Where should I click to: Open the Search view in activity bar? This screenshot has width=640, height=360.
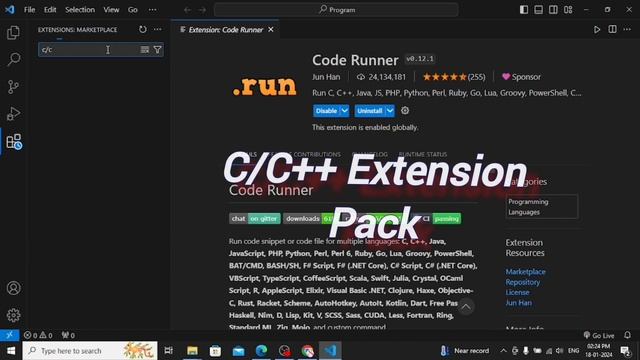point(13,60)
